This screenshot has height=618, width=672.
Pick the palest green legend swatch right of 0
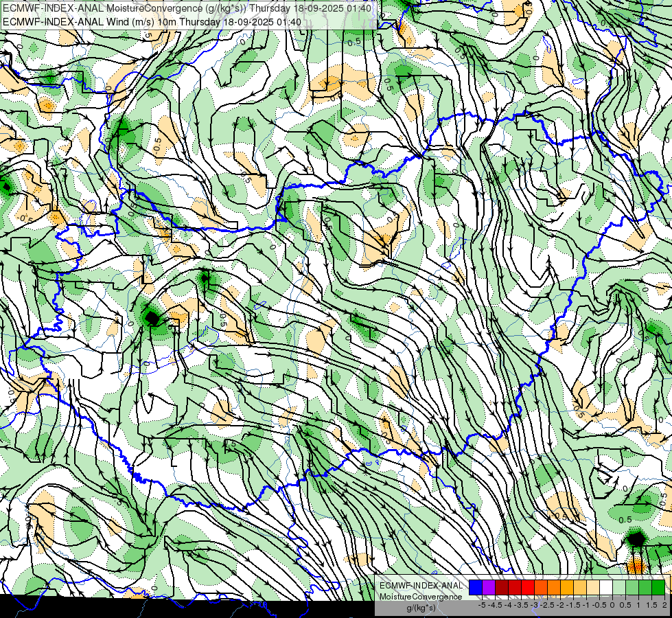pos(619,588)
